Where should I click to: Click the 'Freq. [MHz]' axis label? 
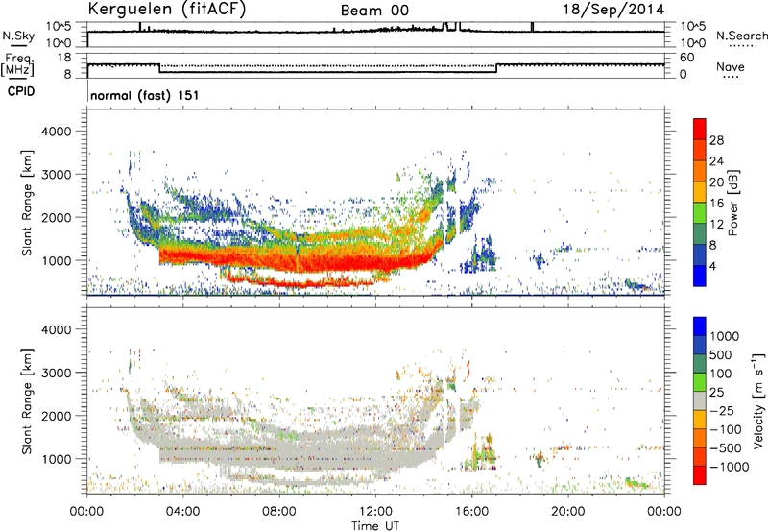(18, 64)
